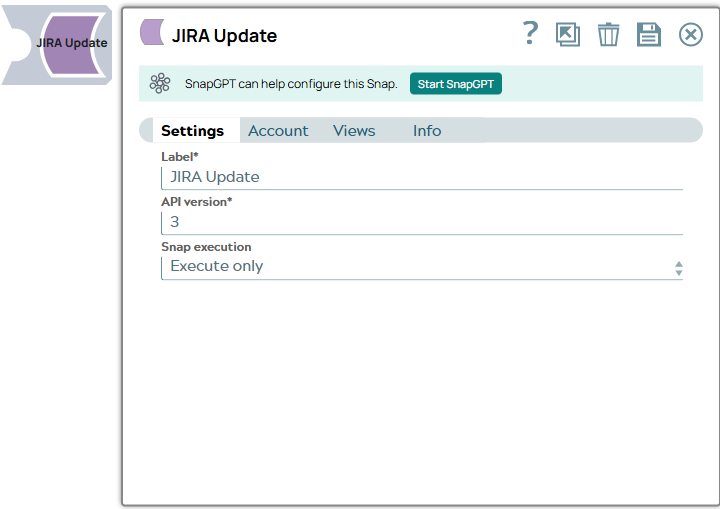Image resolution: width=720 pixels, height=509 pixels.
Task: Start SnapGPT assistant
Action: (456, 84)
